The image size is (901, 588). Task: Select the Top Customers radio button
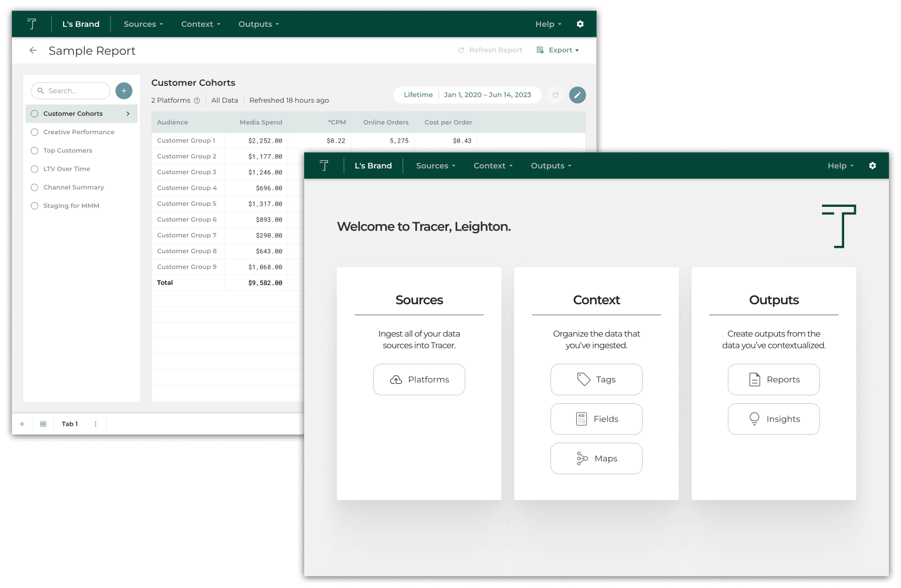coord(35,151)
